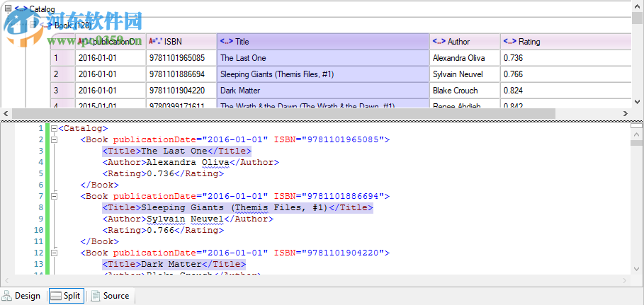644x305 pixels.
Task: Collapse the Catalog element on line 1
Action: [x=53, y=129]
